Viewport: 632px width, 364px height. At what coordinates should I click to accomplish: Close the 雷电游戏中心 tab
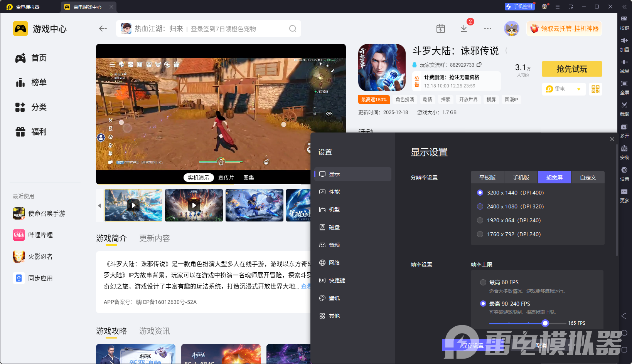[111, 7]
